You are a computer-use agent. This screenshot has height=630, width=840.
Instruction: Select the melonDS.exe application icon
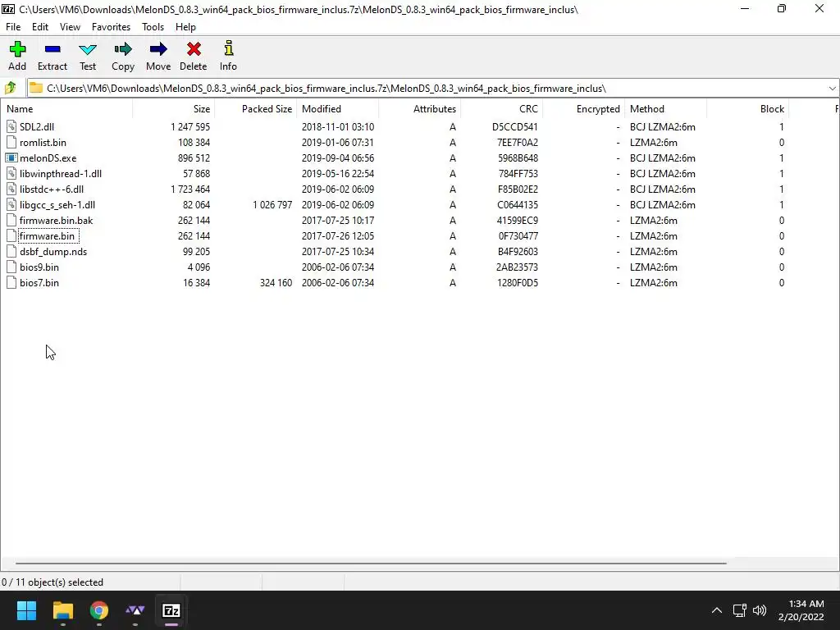pyautogui.click(x=11, y=158)
